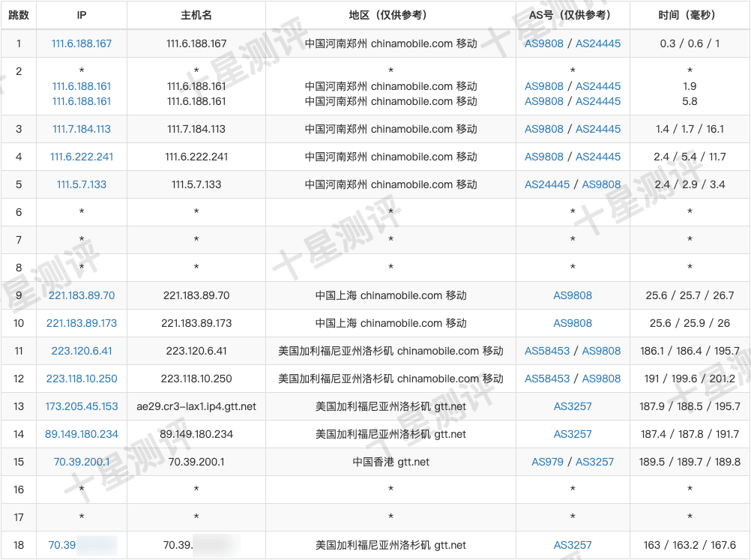Select the time value 163 / 163.2 / 167.6
751x560 pixels.
[690, 545]
